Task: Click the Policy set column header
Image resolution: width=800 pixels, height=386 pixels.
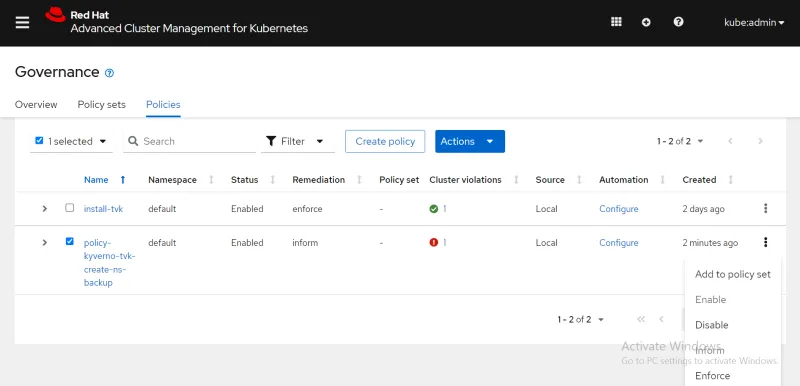Action: 399,179
